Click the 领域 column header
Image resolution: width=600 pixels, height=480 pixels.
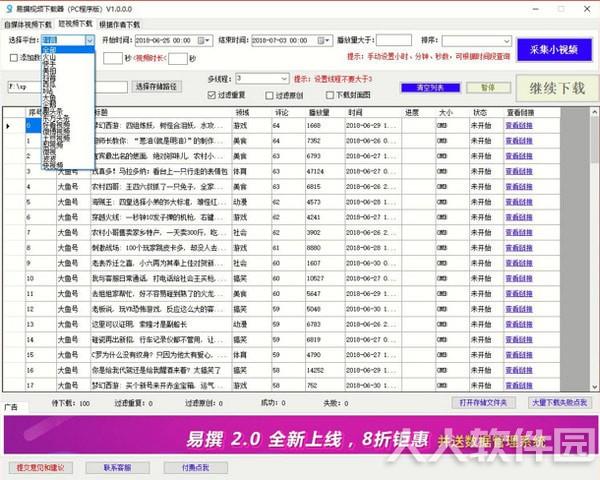[252, 113]
